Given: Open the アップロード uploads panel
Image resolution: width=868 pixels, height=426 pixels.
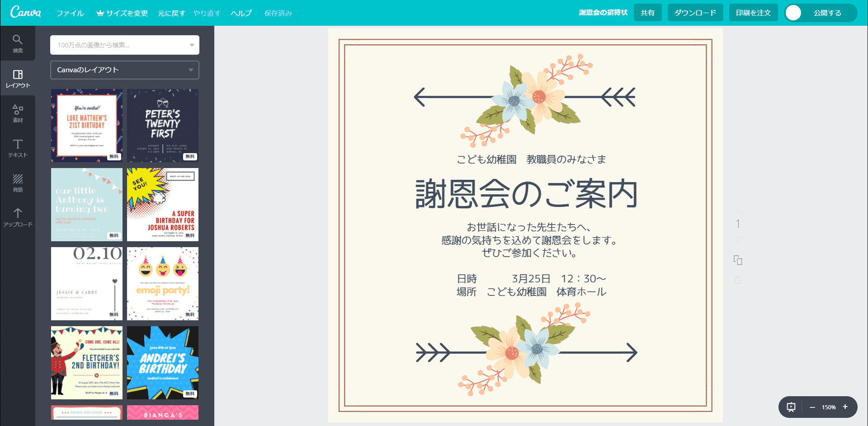Looking at the screenshot, I should pyautogui.click(x=18, y=217).
